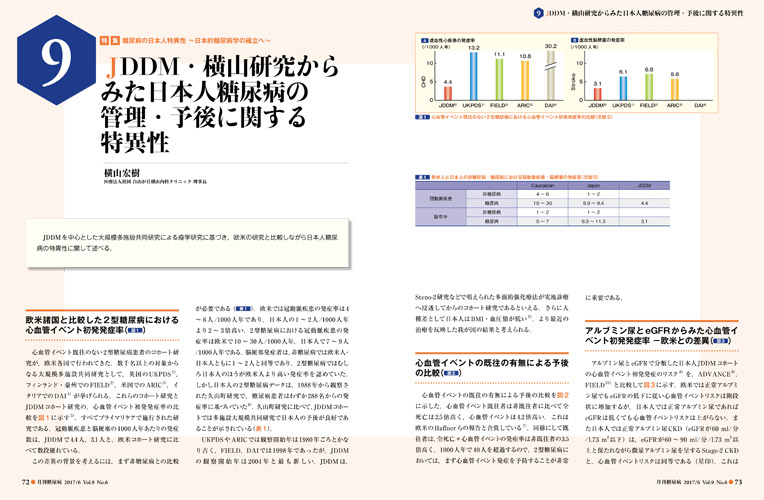Click the green FIELD bar labeled 6.8
Viewport: 764px width, 500px height.
click(x=649, y=87)
